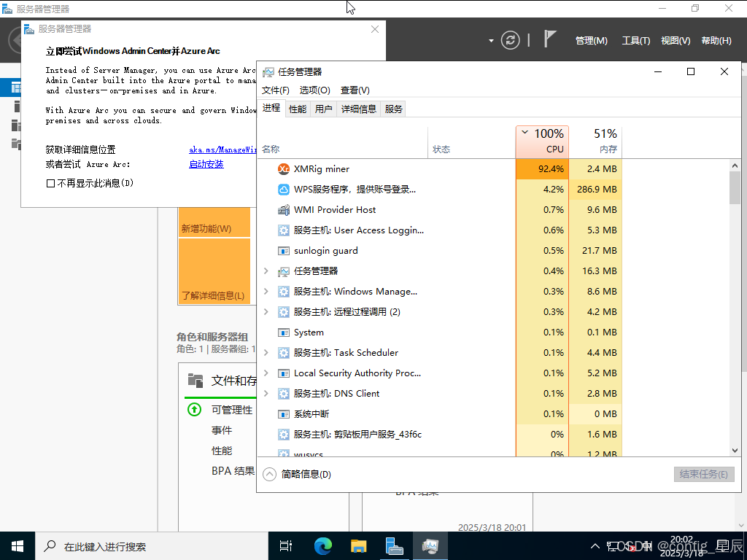The width and height of the screenshot is (747, 560).
Task: Click the 了解详细信息(L) tile
Action: point(214,271)
